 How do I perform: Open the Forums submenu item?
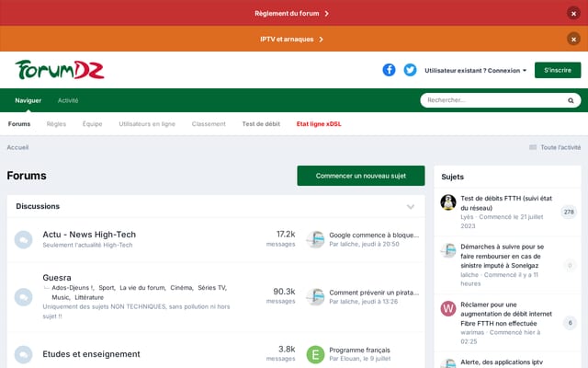pyautogui.click(x=19, y=124)
